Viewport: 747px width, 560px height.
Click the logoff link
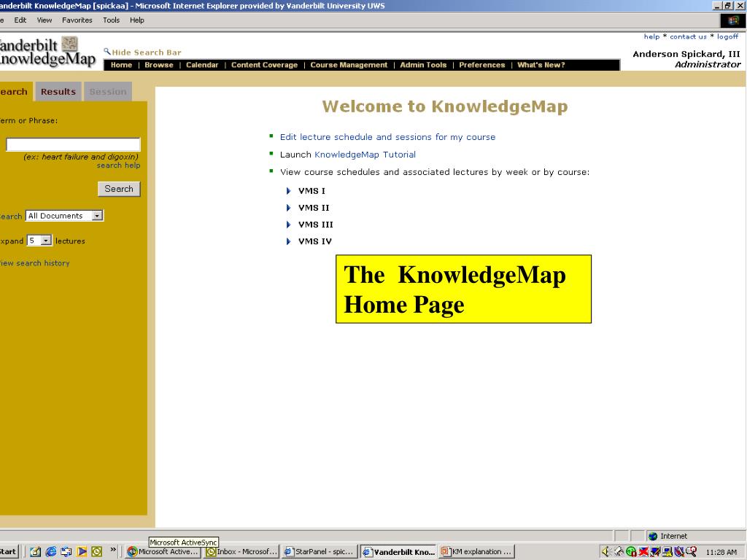pyautogui.click(x=727, y=36)
